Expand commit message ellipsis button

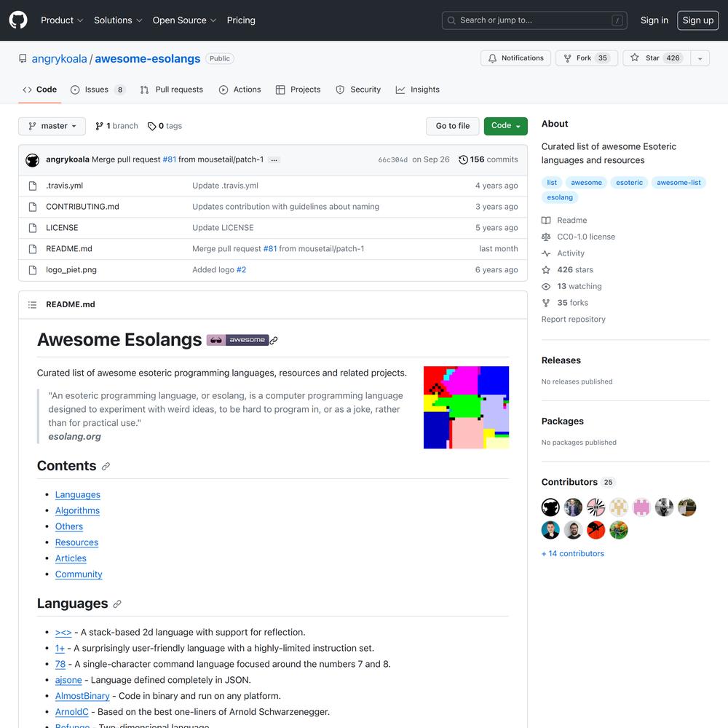[274, 159]
